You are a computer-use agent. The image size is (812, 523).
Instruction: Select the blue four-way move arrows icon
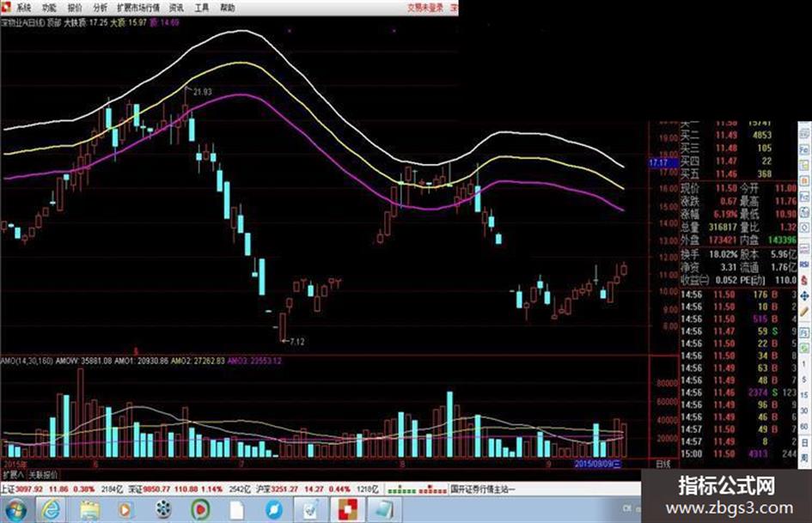coord(805,296)
